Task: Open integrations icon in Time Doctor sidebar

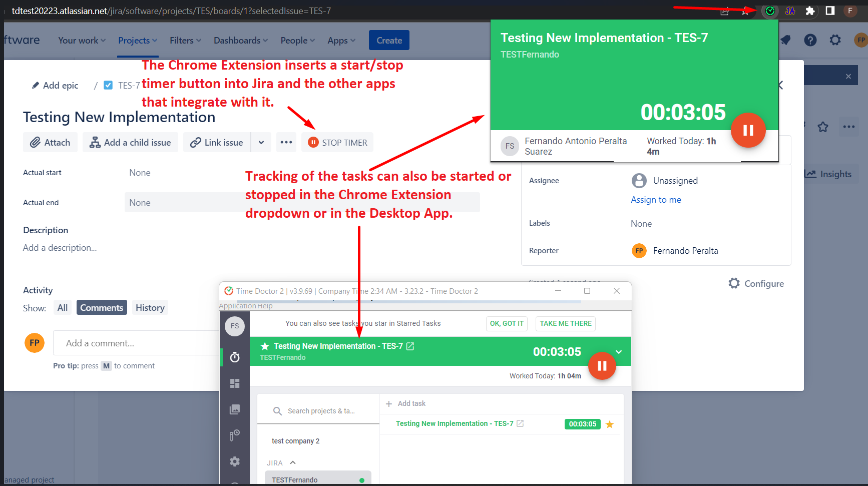Action: 234,435
